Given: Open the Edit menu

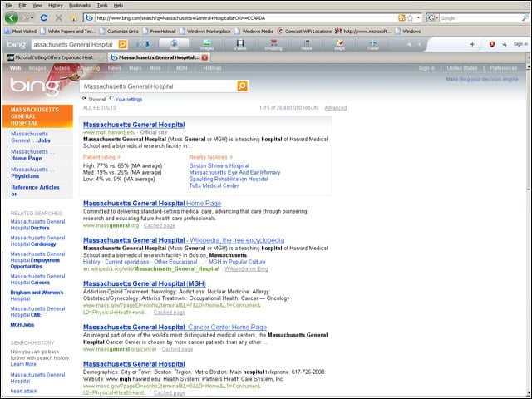Looking at the screenshot, I should click(x=22, y=6).
